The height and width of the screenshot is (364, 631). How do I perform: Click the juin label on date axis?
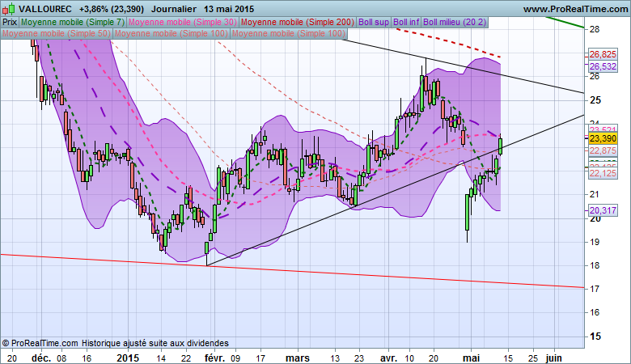(553, 358)
